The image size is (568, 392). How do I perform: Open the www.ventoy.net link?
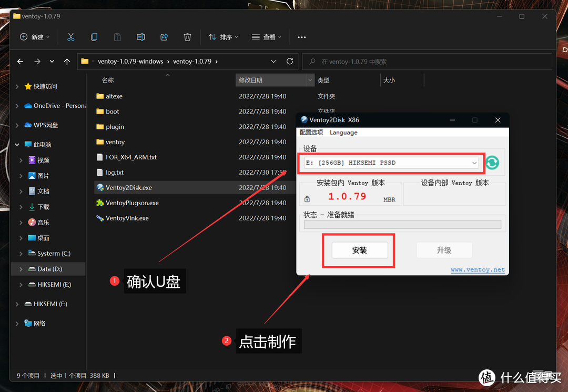[x=478, y=270]
